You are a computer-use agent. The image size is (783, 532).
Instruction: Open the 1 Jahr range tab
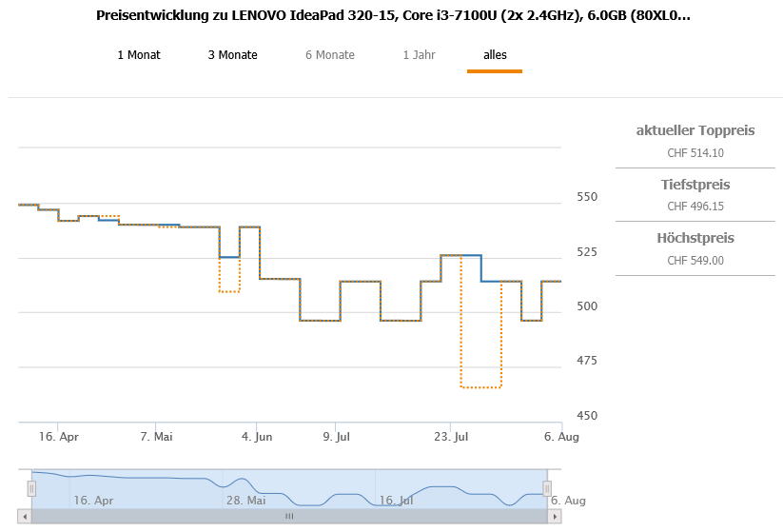(420, 55)
